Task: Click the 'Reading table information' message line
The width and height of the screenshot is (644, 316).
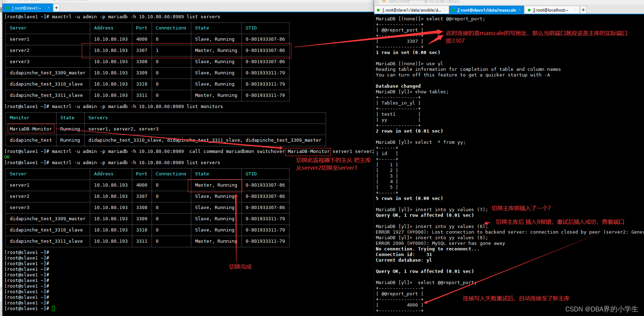Action: 468,69
